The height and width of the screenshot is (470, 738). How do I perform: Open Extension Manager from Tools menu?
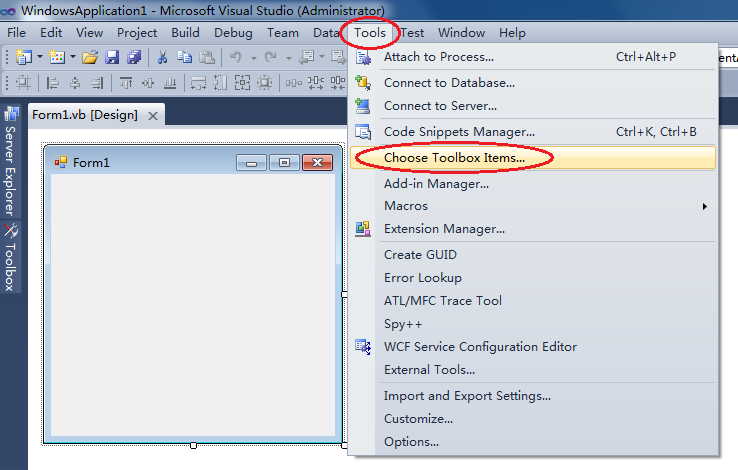[533, 229]
